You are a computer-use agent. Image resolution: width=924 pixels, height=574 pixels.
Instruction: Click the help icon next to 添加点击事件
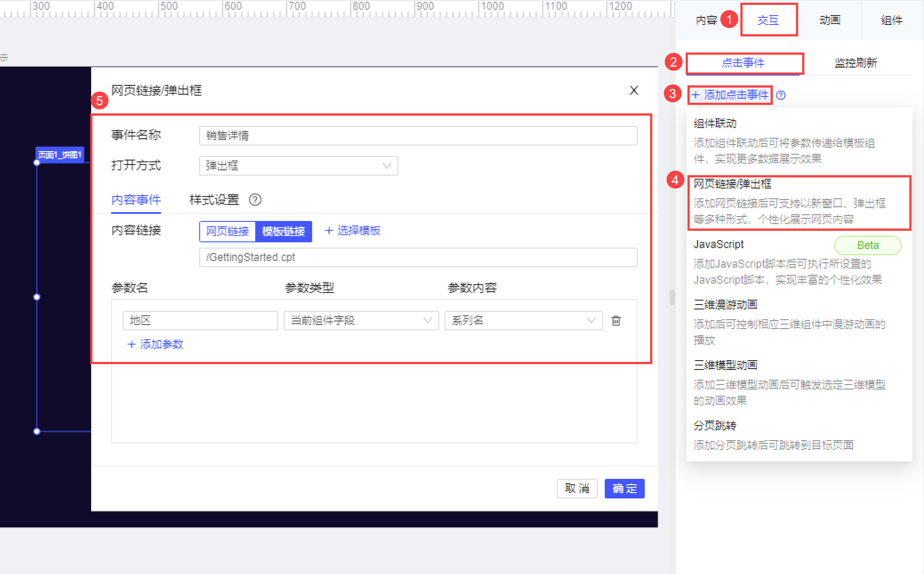[781, 95]
